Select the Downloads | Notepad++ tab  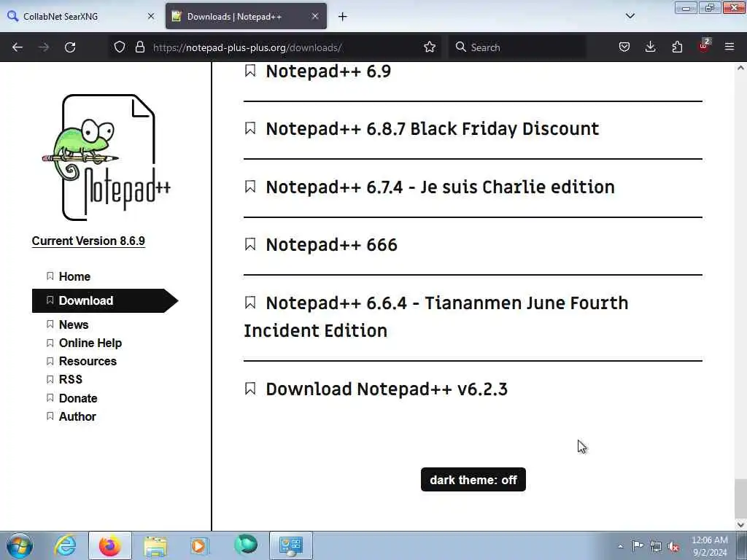246,16
